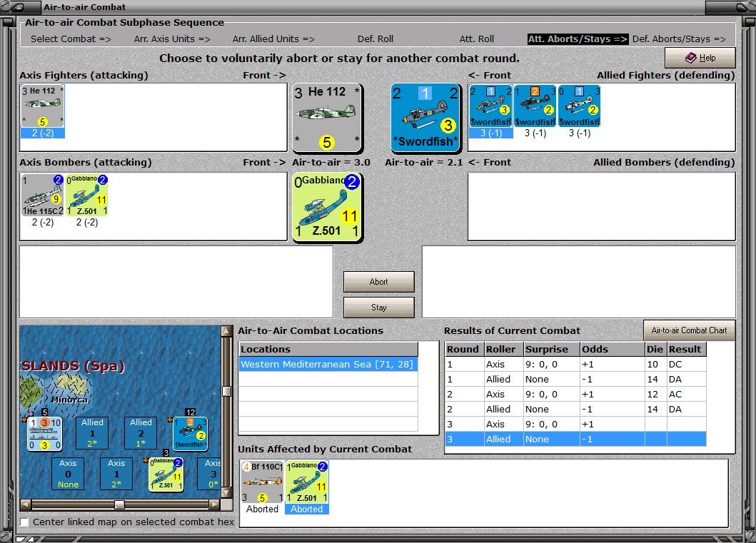
Task: Select the round 2 Axis row with AC result
Action: [575, 394]
